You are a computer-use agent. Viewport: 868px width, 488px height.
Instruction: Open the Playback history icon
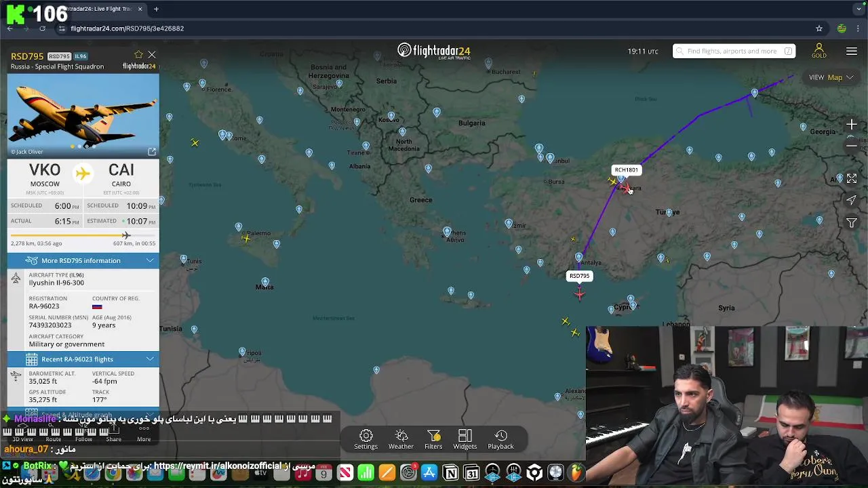[500, 439]
